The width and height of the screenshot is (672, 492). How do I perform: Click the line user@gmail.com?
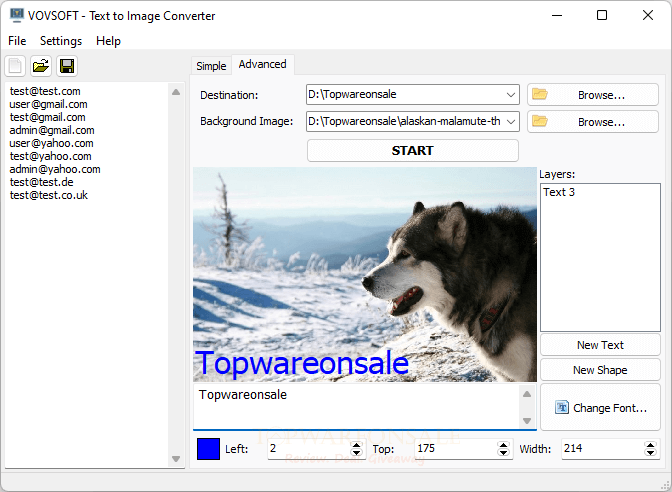pyautogui.click(x=48, y=104)
